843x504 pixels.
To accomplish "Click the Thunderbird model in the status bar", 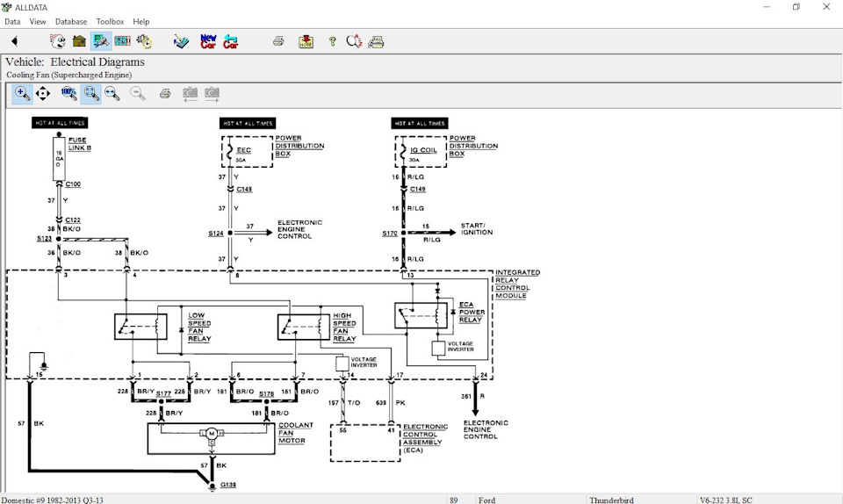I will tap(612, 500).
